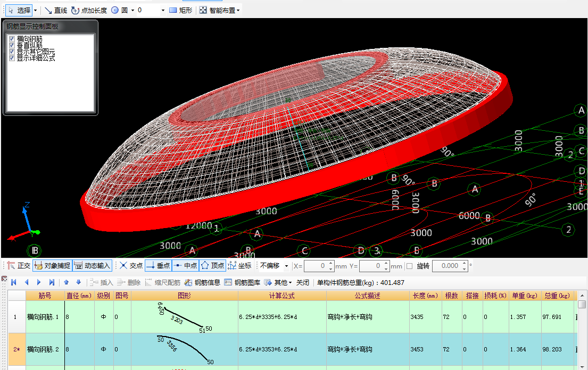Viewport: 588px width, 370px height.
Task: Expand the 智能布置 dropdown arrow
Action: [x=238, y=11]
